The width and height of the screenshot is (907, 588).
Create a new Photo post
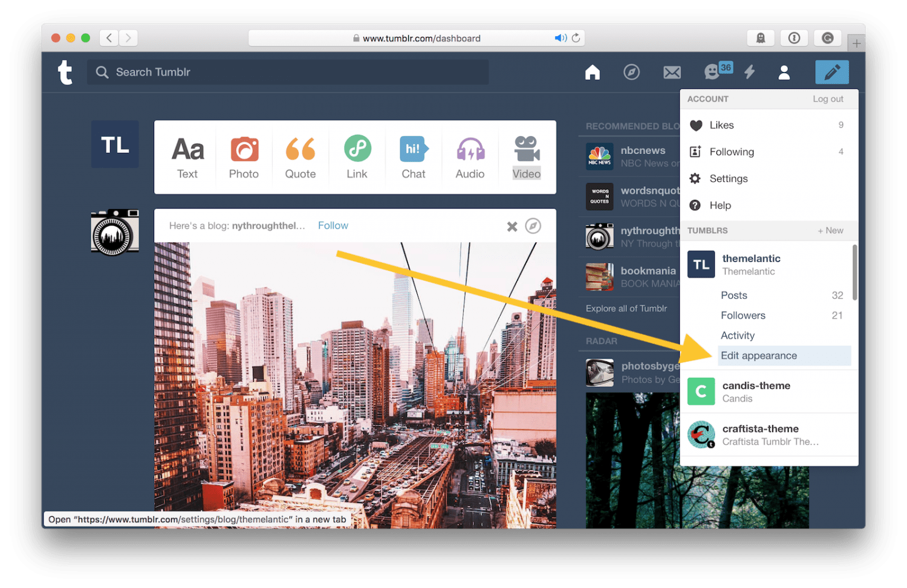(244, 157)
